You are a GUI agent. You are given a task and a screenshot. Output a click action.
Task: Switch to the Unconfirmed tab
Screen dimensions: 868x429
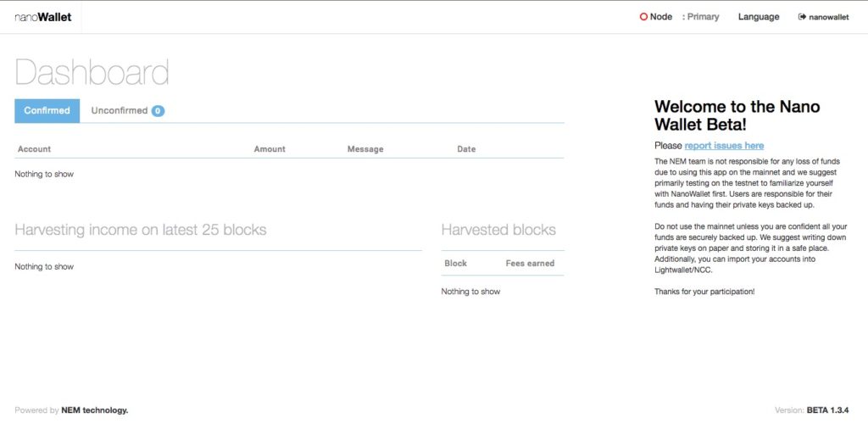[x=128, y=111]
